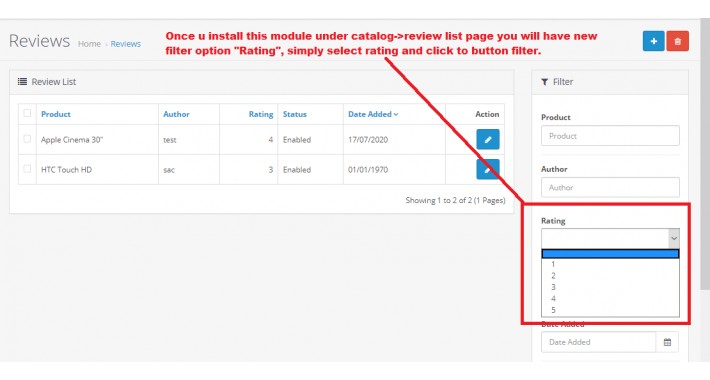
Task: Choose rating 5 from the dropdown
Action: point(610,310)
